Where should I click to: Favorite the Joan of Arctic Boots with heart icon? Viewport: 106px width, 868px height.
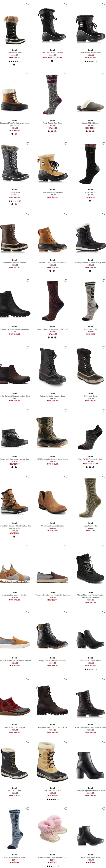pos(28,4)
